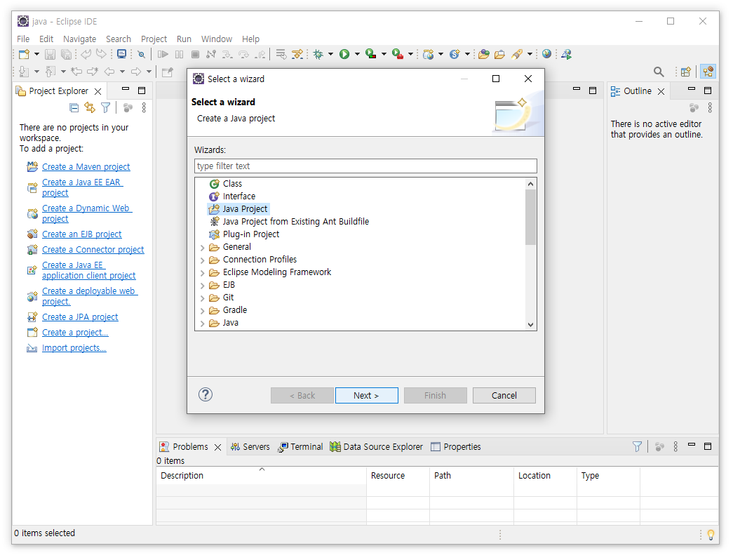
Task: Click the Tip of the Day lightbulb icon
Action: coord(711,534)
